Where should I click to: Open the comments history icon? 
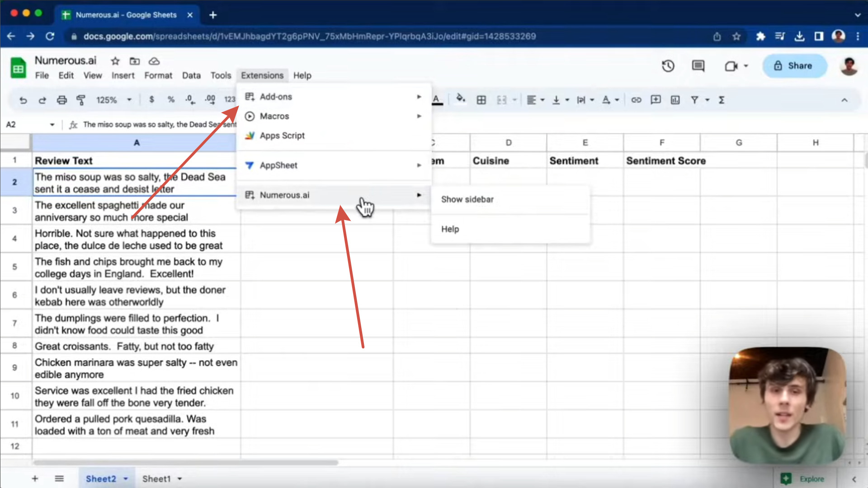698,66
